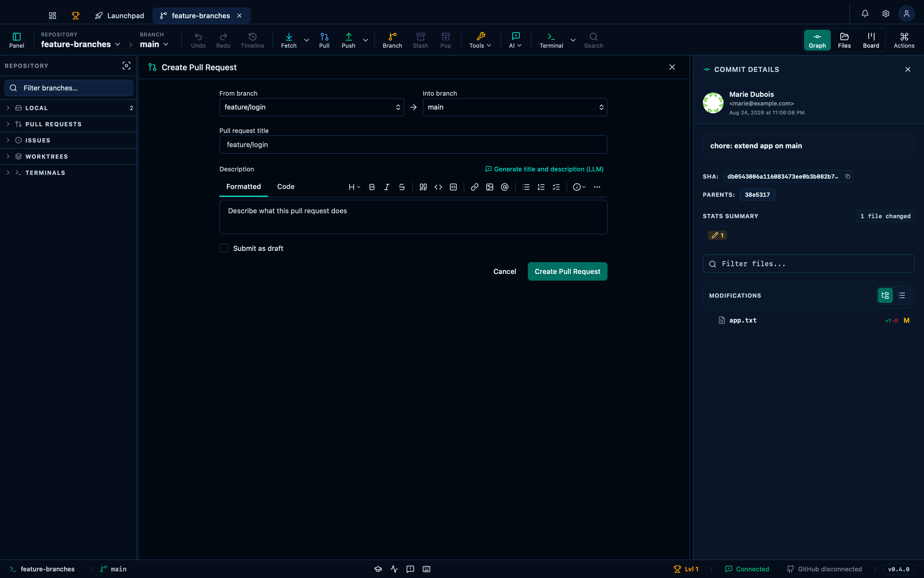Expand the PULL REQUESTS section
Screen dimensions: 924x578
pyautogui.click(x=69, y=124)
